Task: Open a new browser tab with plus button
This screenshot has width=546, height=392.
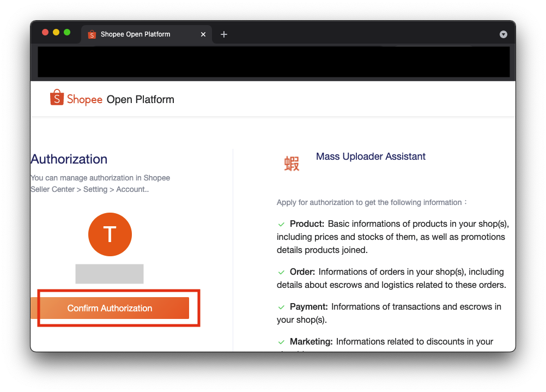Action: [x=223, y=34]
